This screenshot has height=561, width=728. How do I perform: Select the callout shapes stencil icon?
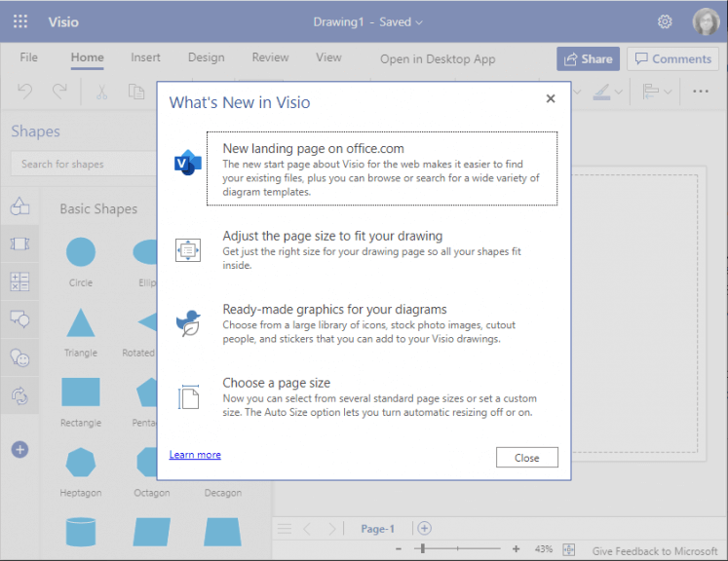(x=19, y=319)
